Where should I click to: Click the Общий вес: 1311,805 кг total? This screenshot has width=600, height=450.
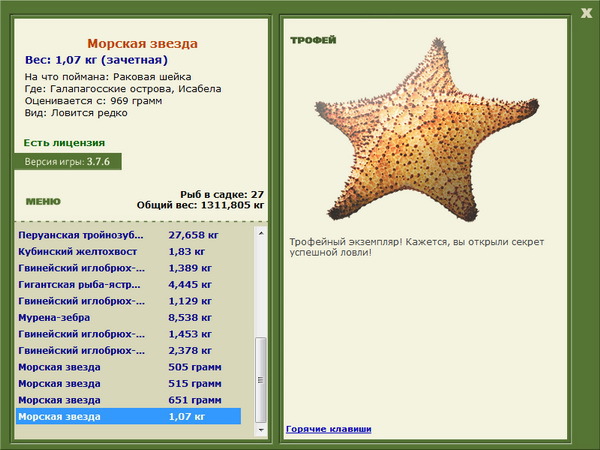click(201, 205)
